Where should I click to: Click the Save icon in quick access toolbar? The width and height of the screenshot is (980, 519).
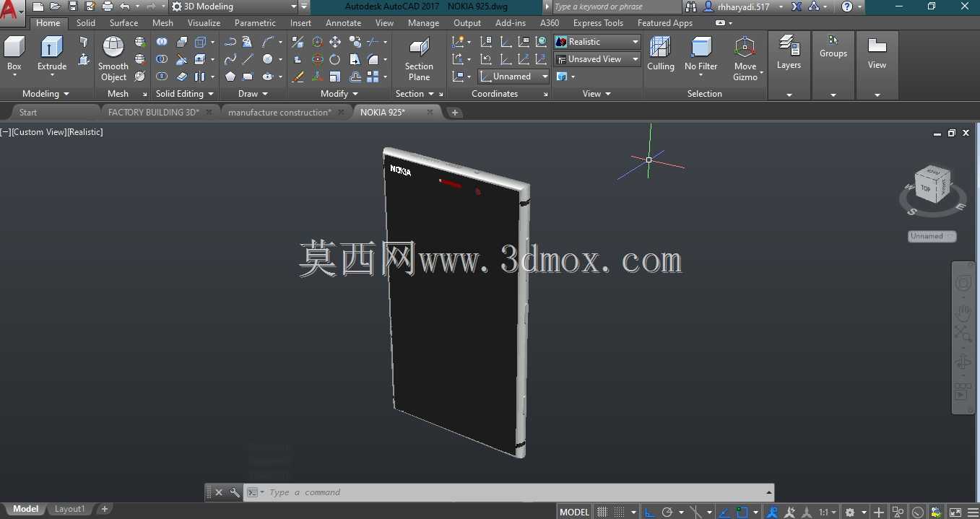(73, 6)
